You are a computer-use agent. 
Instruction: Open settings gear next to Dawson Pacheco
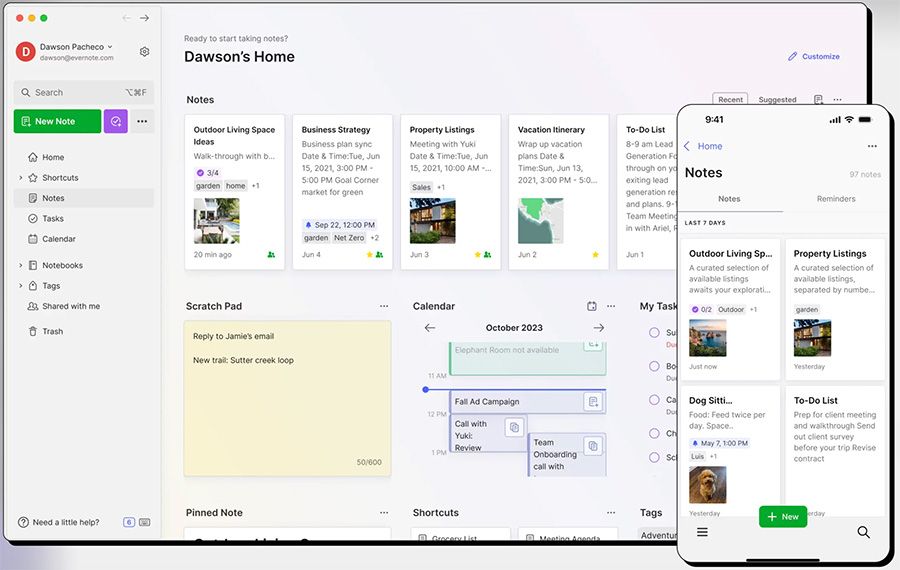[x=145, y=52]
